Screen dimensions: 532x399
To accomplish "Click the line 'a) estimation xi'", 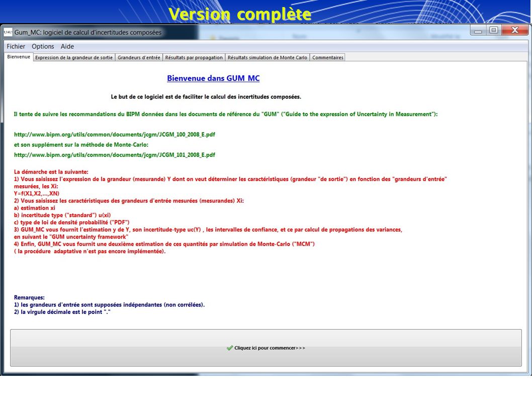I will pyautogui.click(x=34, y=208).
